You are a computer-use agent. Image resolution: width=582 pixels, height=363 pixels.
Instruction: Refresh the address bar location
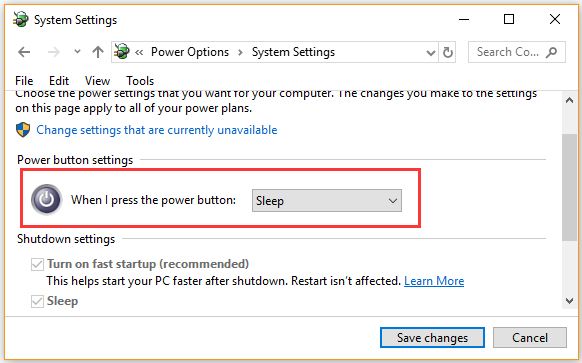pos(448,52)
